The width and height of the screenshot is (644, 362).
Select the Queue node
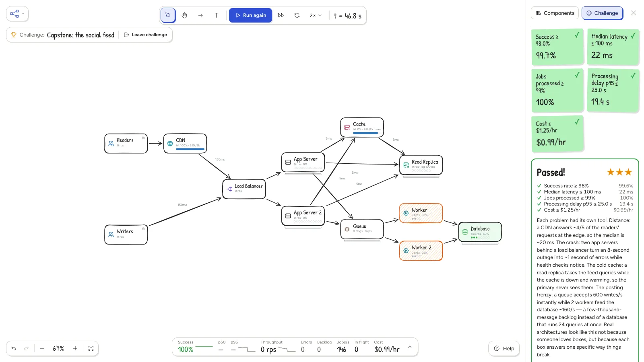[362, 229]
